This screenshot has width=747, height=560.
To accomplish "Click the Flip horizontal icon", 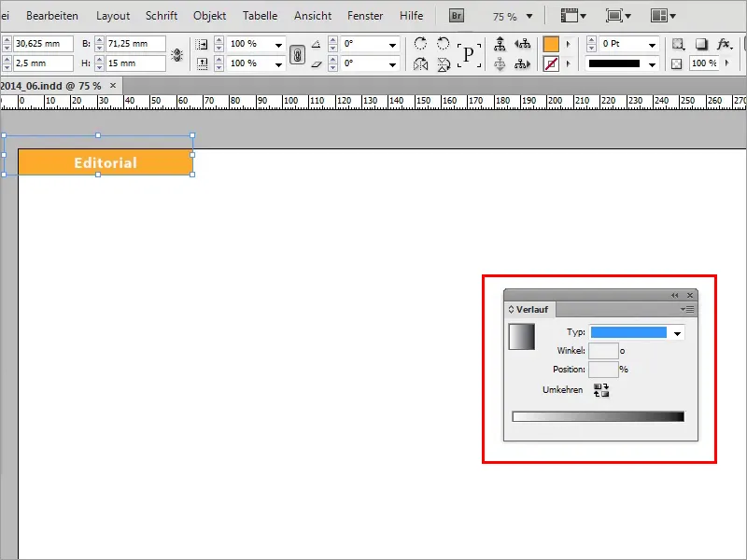I will point(423,63).
